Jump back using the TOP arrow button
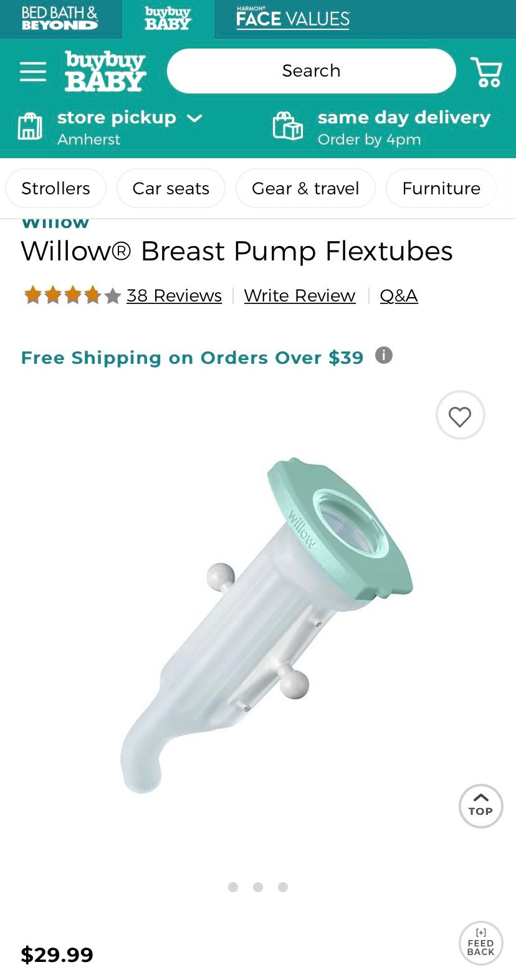Screen dimensions: 516x980 coord(480,806)
